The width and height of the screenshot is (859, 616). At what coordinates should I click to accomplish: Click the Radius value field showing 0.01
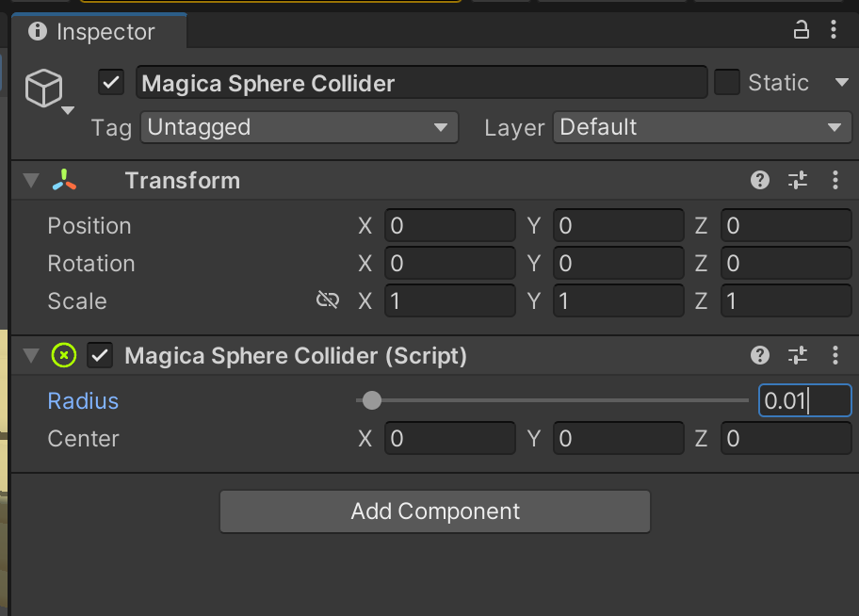[x=804, y=400]
